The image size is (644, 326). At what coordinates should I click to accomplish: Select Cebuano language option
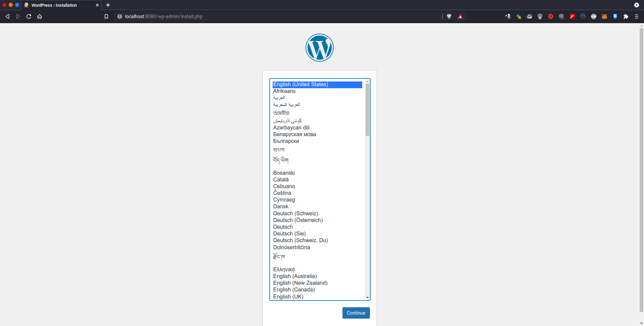[x=317, y=186]
